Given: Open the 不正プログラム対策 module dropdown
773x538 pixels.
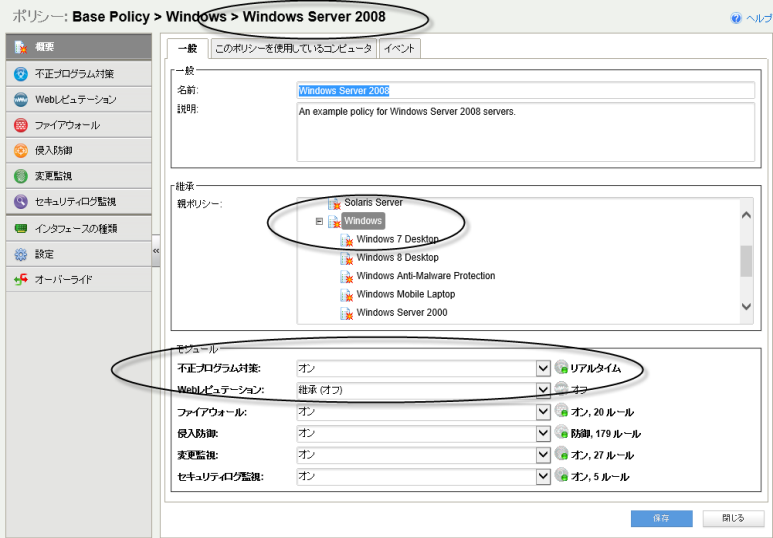Looking at the screenshot, I should 544,368.
